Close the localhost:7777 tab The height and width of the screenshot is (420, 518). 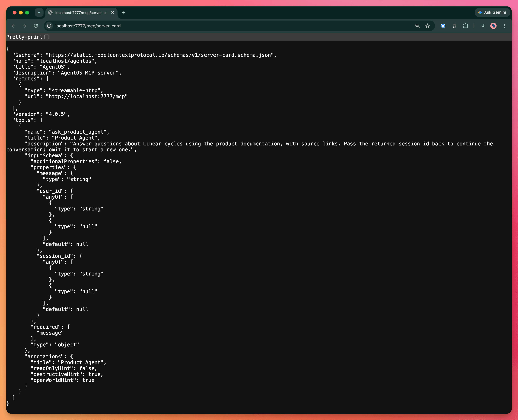112,13
